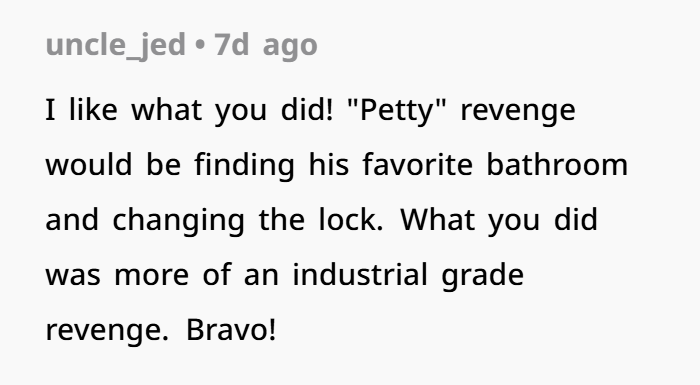Click the word "changing" in the comment

pos(179,220)
